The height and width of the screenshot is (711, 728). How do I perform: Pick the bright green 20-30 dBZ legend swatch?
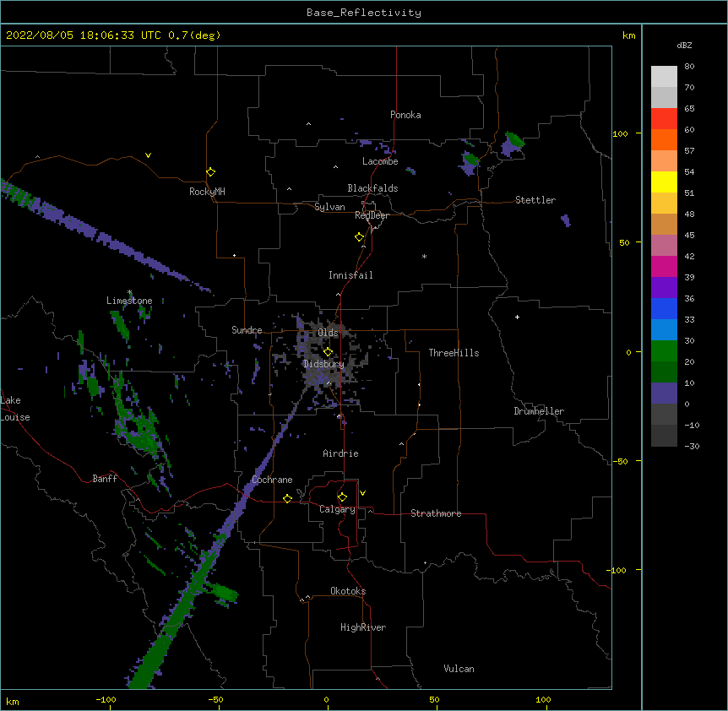[664, 351]
